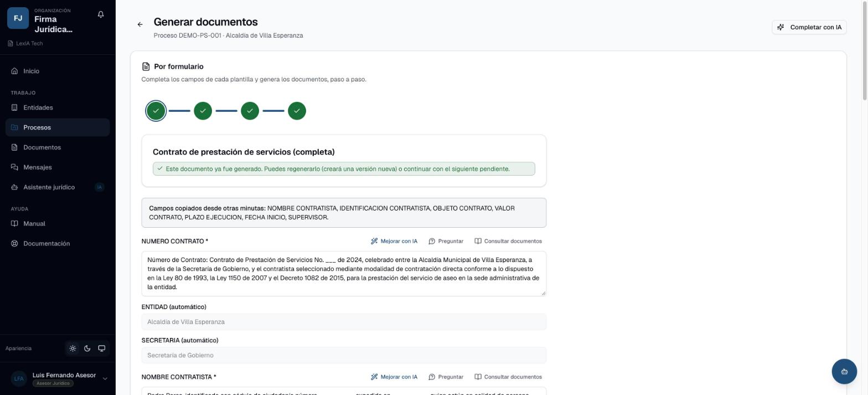Image resolution: width=868 pixels, height=395 pixels.
Task: Click the Mensajes chat icon
Action: (x=14, y=167)
